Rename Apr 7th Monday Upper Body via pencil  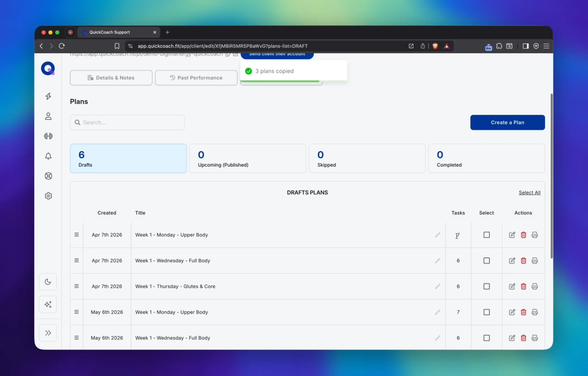click(x=438, y=235)
